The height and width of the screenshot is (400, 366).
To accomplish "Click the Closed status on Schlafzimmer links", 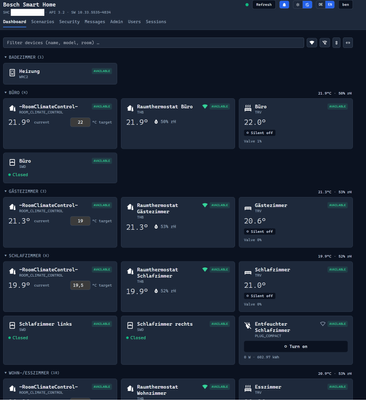I will click(x=18, y=338).
